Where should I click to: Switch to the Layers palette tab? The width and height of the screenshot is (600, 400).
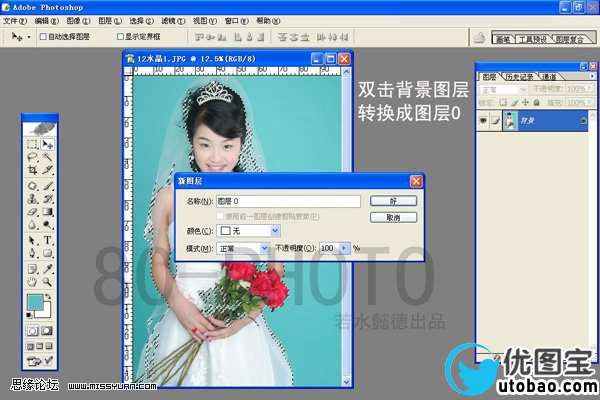click(x=489, y=77)
